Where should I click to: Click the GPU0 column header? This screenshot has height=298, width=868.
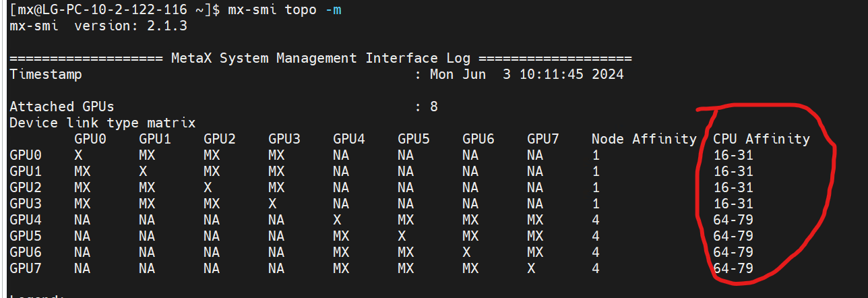(x=90, y=139)
